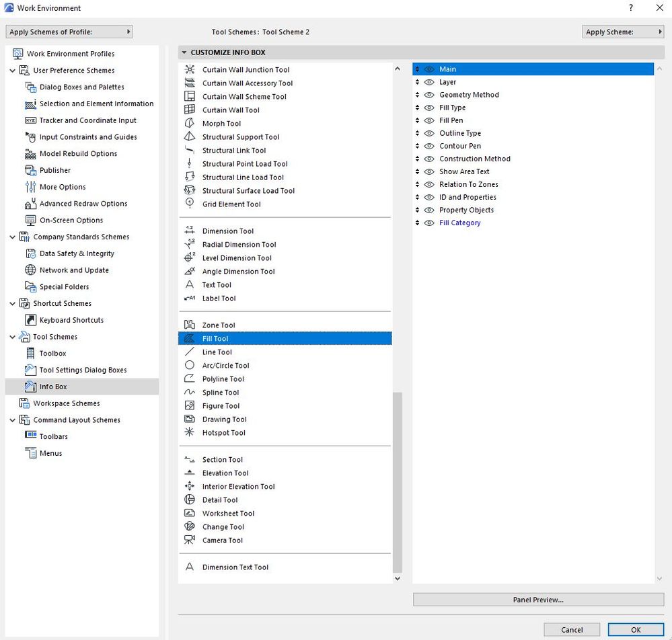The height and width of the screenshot is (640, 672).
Task: Click the Spline Tool icon
Action: 190,392
